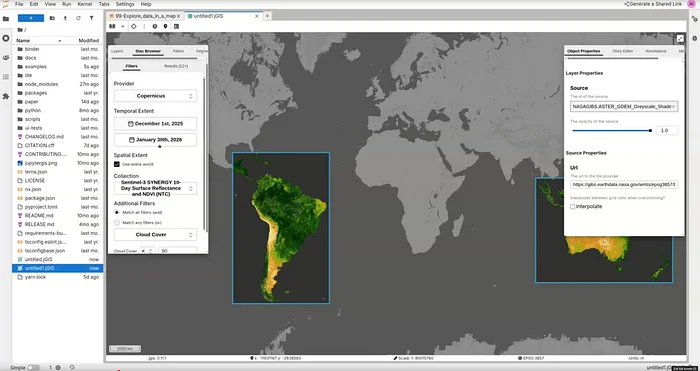This screenshot has height=371, width=700.
Task: Open the property inspector right sidebar icon
Action: 694,19
